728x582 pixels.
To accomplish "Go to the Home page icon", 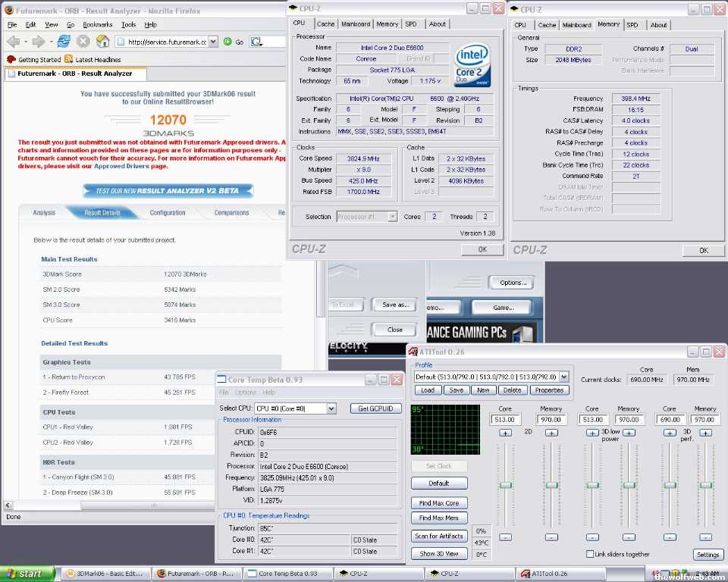I will tap(104, 42).
